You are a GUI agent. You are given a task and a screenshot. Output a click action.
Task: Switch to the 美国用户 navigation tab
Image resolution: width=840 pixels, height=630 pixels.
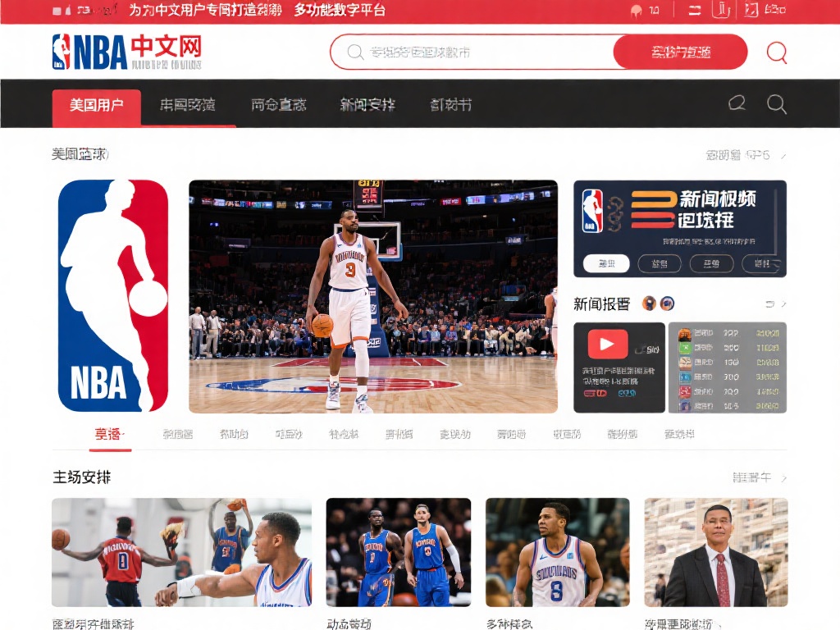click(x=98, y=107)
